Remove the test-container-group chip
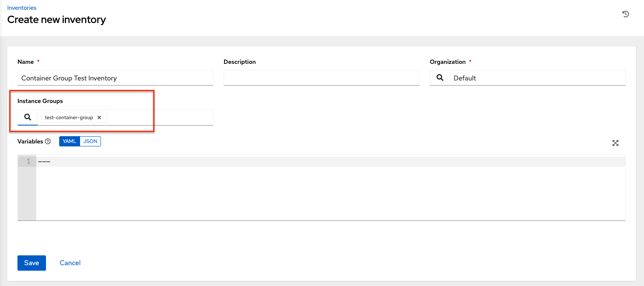This screenshot has width=644, height=286. pos(99,117)
